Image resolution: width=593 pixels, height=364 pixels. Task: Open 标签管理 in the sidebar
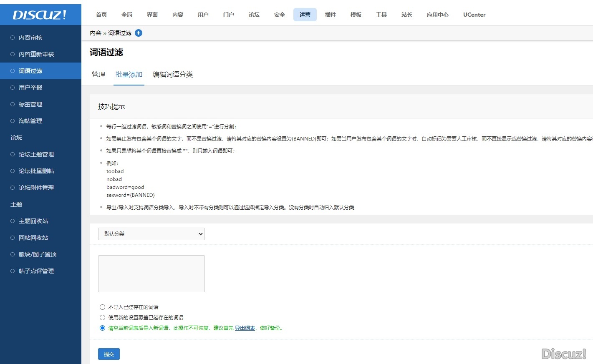pyautogui.click(x=30, y=104)
